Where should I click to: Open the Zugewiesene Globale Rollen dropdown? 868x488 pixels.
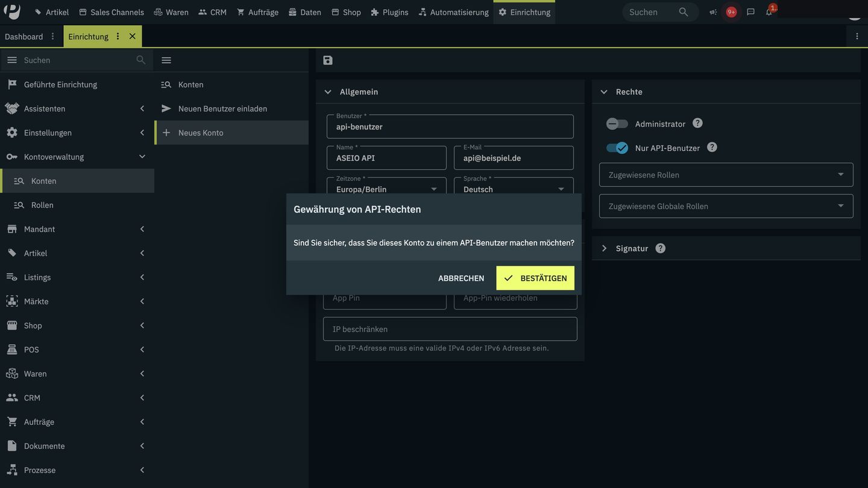pos(726,206)
